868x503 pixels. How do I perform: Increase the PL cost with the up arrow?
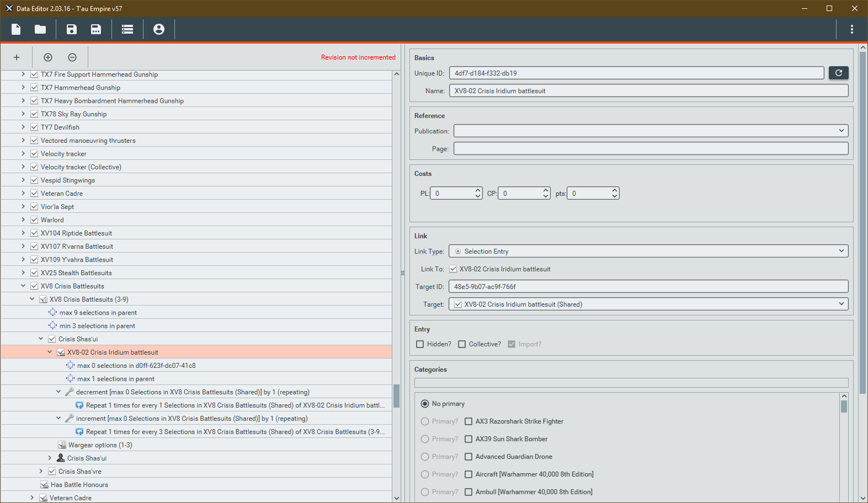(478, 190)
